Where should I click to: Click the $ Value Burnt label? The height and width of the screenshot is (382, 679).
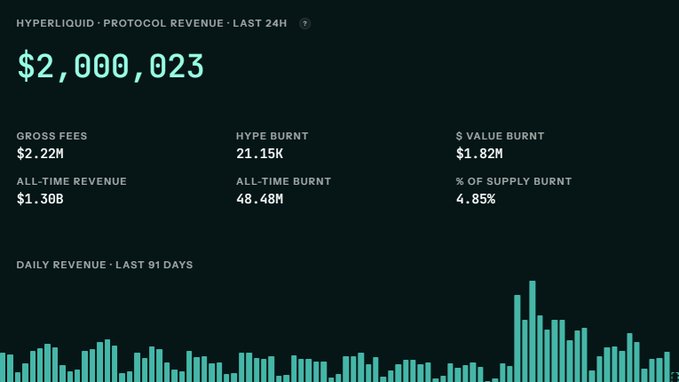point(500,136)
